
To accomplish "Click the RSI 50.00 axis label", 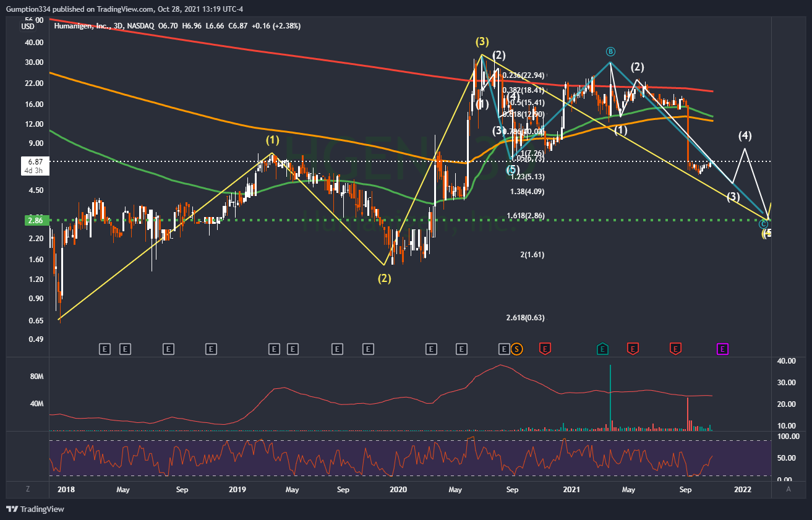I will pyautogui.click(x=785, y=458).
